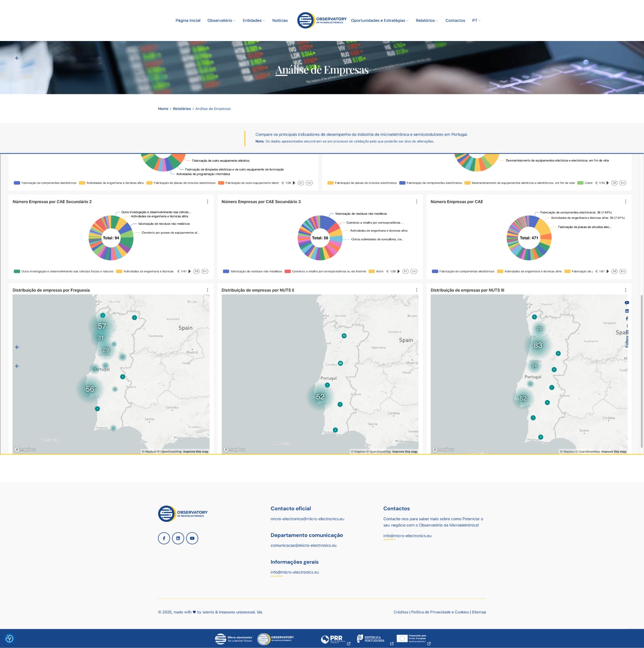
Task: Expand the Observatório dropdown menu
Action: coord(221,21)
